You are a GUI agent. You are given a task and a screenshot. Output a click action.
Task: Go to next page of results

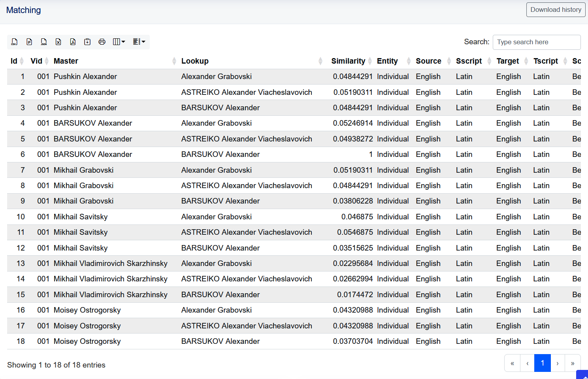tap(558, 363)
